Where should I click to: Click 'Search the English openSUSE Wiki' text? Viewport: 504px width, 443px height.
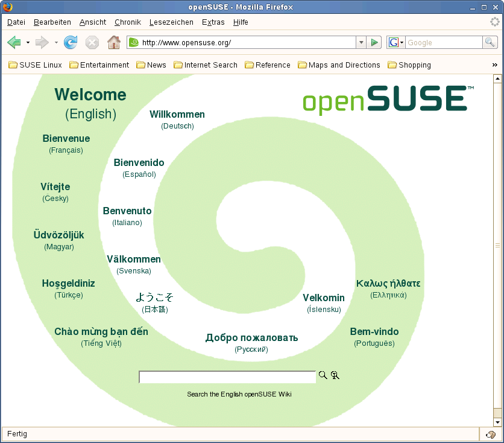pos(239,394)
